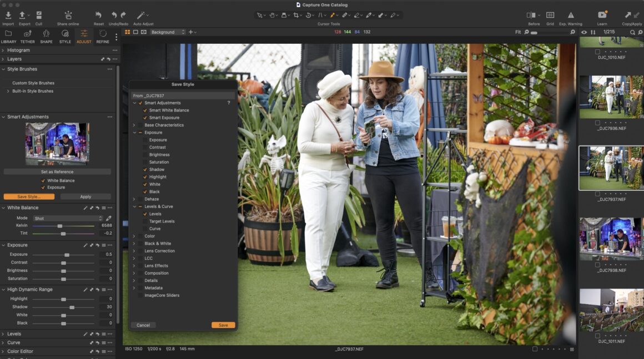Select the Adjust tool tab
644x359 pixels.
click(x=84, y=37)
